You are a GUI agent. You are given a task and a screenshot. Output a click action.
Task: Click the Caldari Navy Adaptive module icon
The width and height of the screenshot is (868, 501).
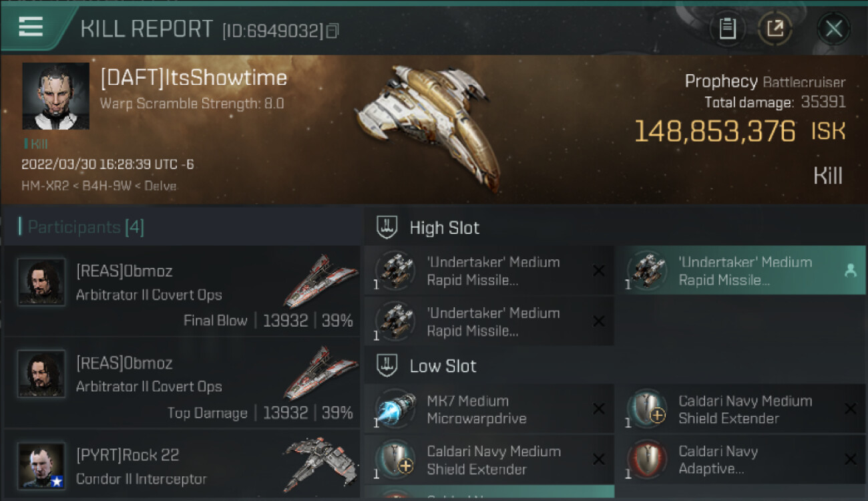click(647, 460)
